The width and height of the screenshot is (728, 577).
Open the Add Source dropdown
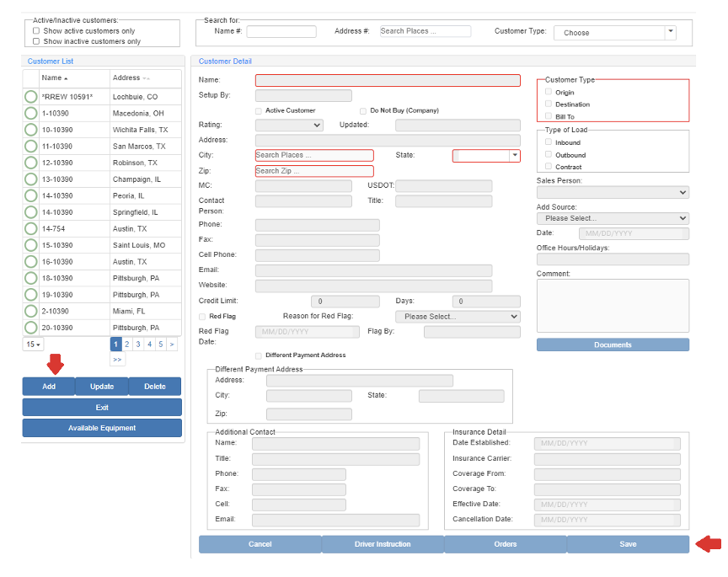[x=613, y=218]
